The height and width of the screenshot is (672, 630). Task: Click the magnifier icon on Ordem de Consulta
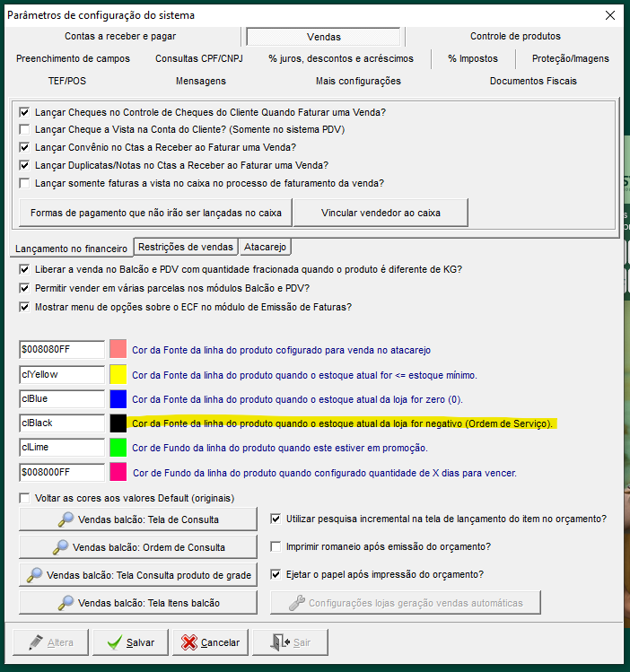60,547
